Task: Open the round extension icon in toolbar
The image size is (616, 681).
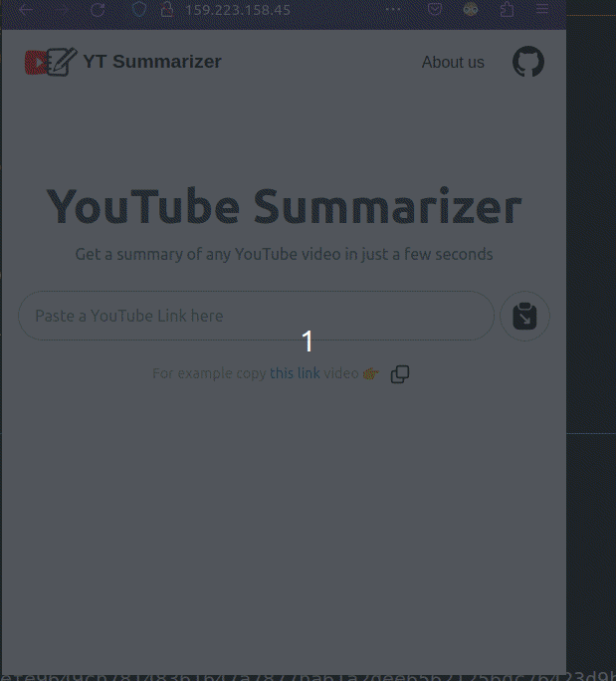Action: point(471,9)
